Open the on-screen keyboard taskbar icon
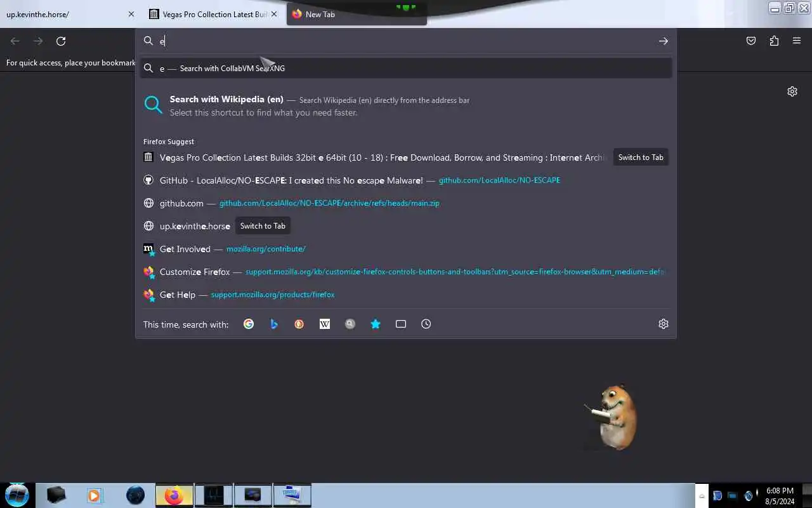Viewport: 812px width, 508px height. (292, 495)
